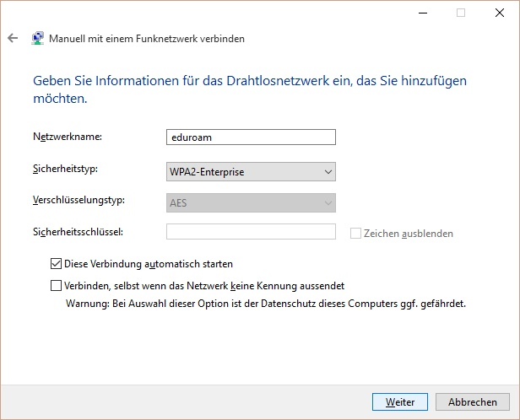Click the Verschlüsselungstyp label text

[x=79, y=200]
